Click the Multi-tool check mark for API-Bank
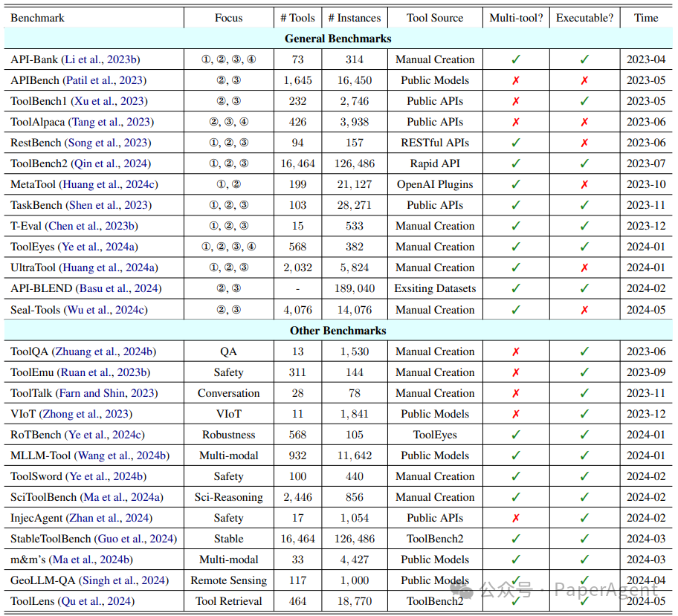Image resolution: width=678 pixels, height=616 pixels. click(x=516, y=59)
